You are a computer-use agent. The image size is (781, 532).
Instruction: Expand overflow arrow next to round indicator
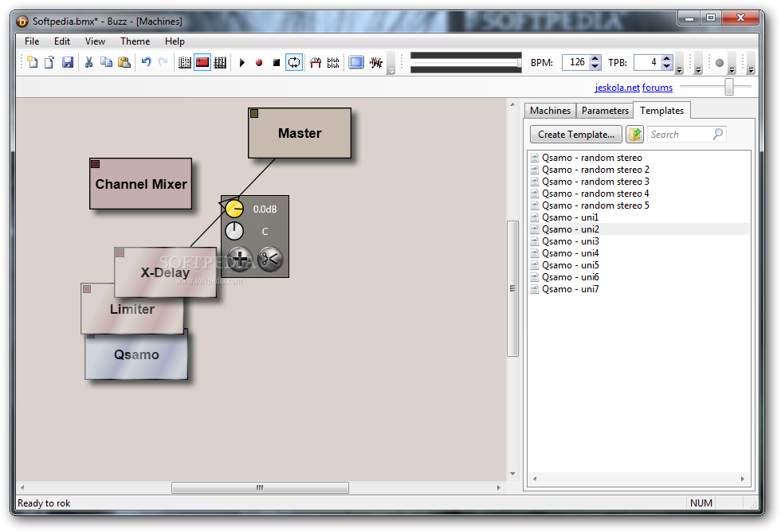click(x=732, y=69)
